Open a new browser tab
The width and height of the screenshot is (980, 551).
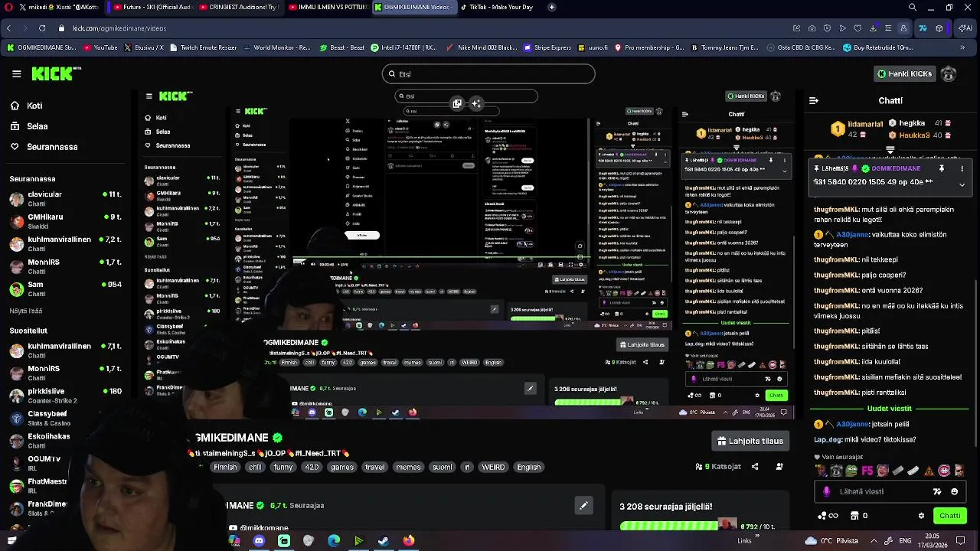pyautogui.click(x=552, y=7)
